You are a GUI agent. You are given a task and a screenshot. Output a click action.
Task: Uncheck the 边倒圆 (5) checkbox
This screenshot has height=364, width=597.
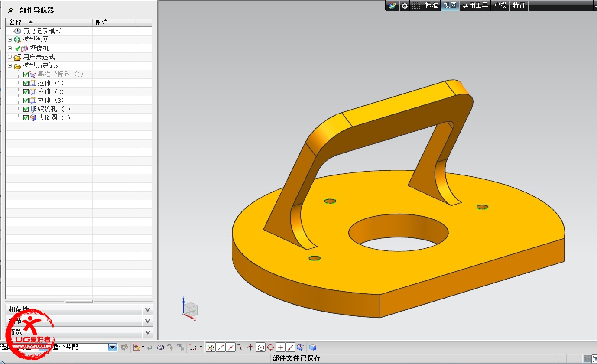pos(26,118)
